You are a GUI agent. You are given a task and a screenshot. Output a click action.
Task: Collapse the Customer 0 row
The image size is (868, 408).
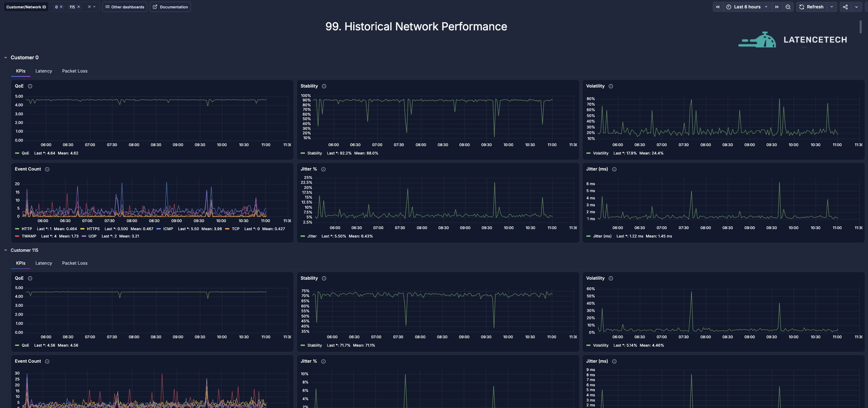click(x=6, y=58)
